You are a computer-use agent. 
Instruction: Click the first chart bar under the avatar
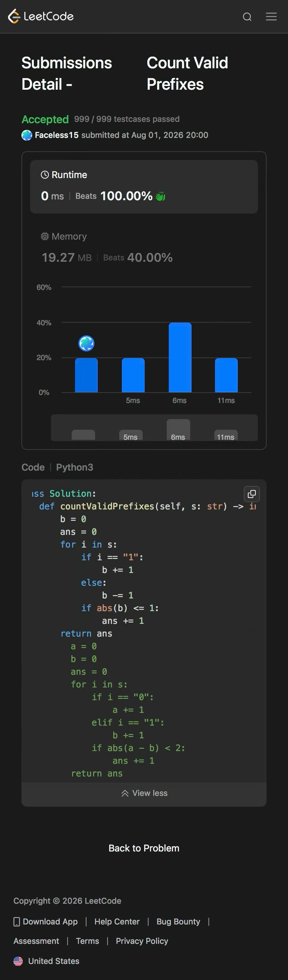point(86,375)
